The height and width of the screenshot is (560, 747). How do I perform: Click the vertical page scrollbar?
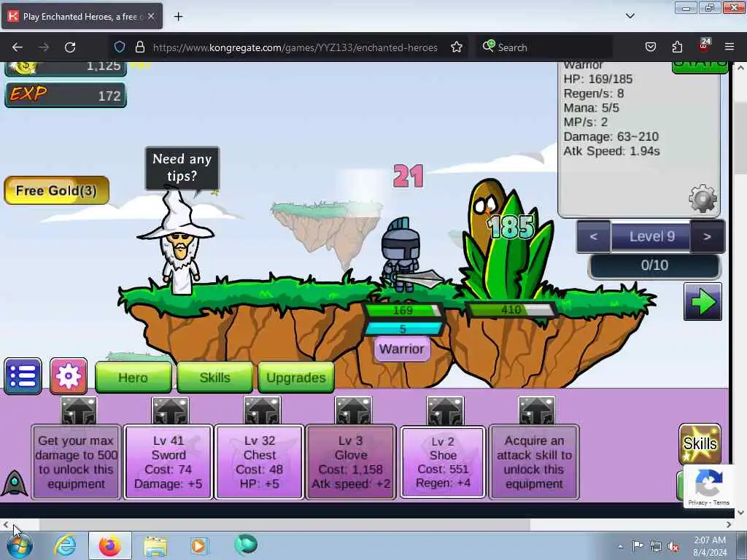pyautogui.click(x=740, y=138)
